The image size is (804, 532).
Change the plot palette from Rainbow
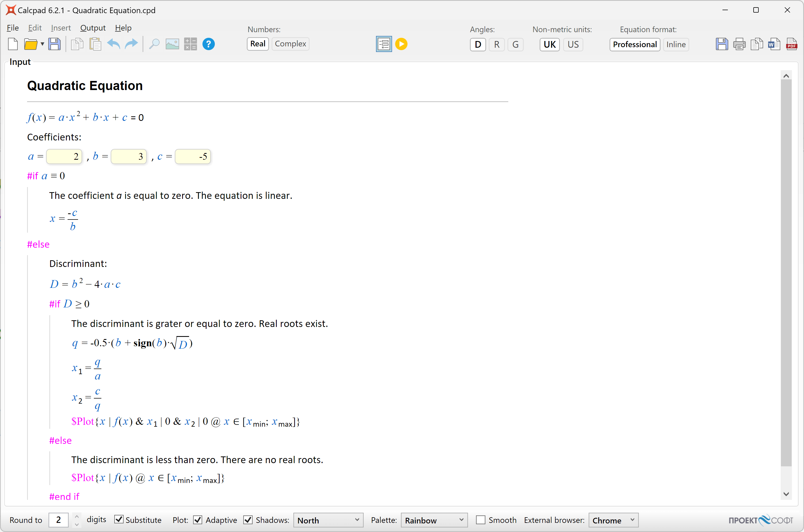pyautogui.click(x=434, y=520)
